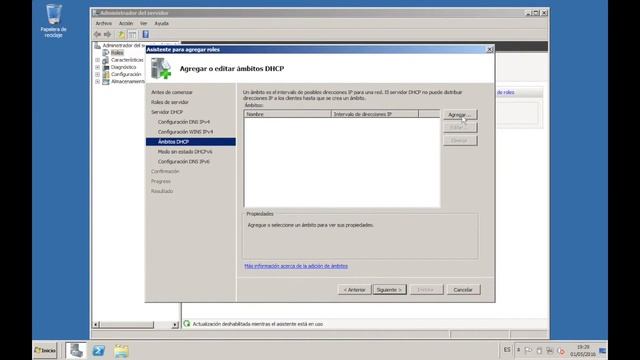Close the Asistente para agregar roles dialog
Screen dimensions: 640x360
[490, 49]
